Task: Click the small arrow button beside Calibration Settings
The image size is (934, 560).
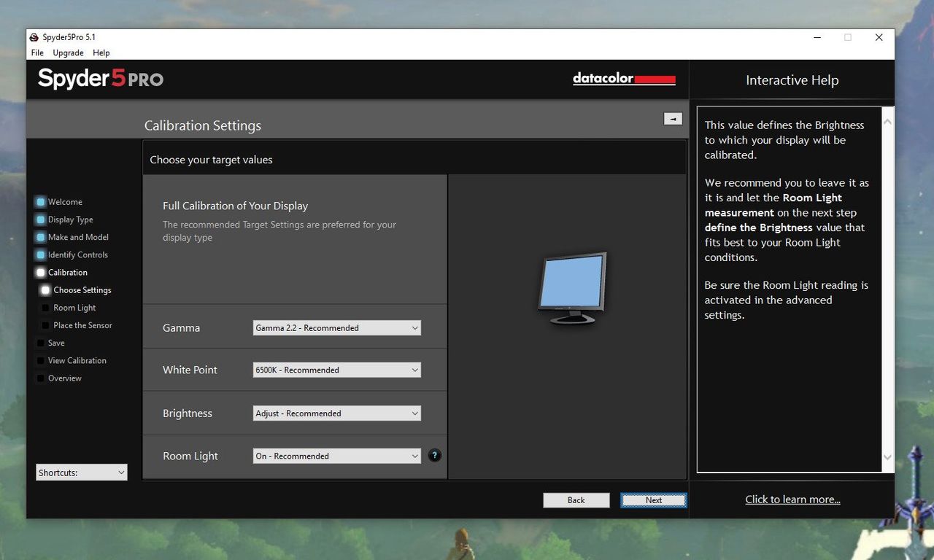Action: (673, 119)
